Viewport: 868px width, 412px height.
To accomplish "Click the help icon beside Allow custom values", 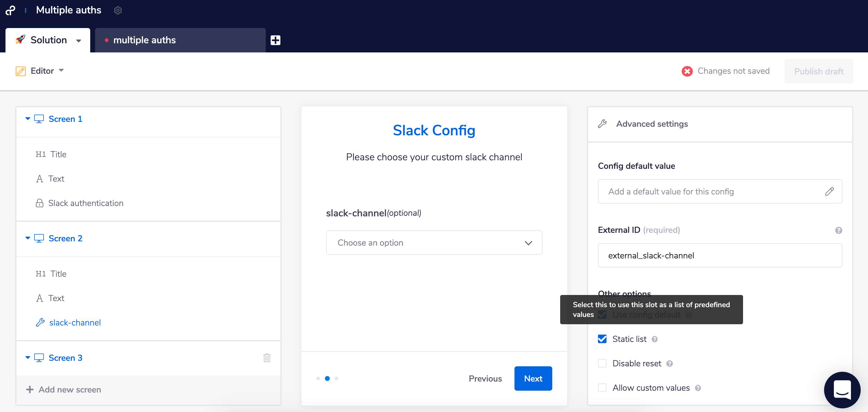I will pos(698,388).
